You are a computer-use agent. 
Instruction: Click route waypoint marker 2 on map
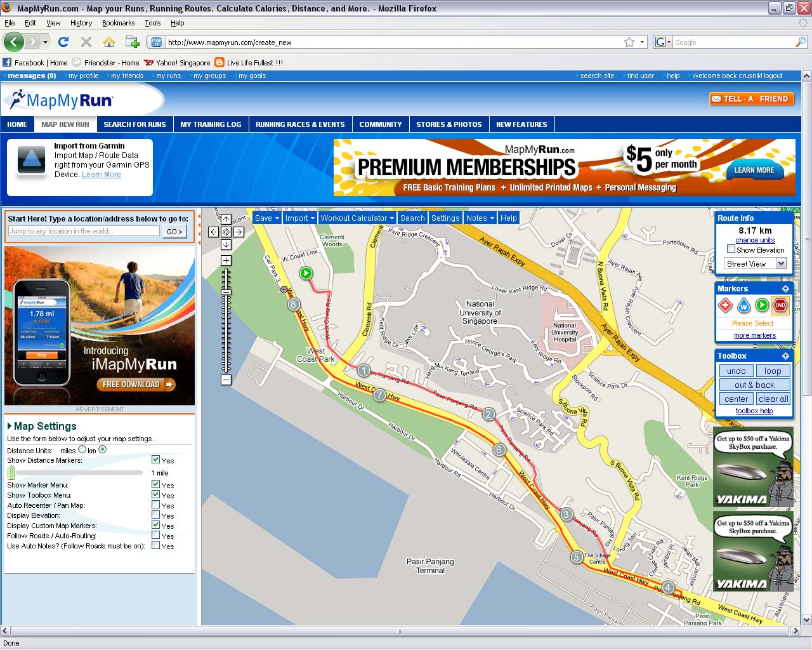click(488, 415)
